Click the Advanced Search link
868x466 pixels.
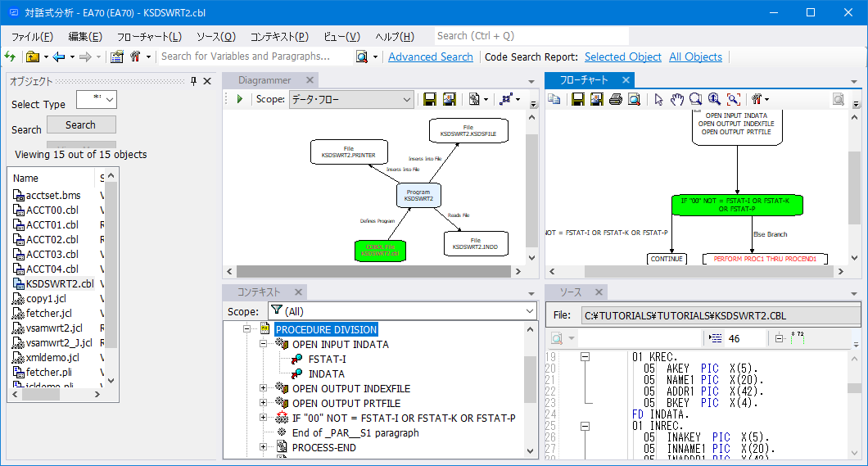(x=431, y=57)
